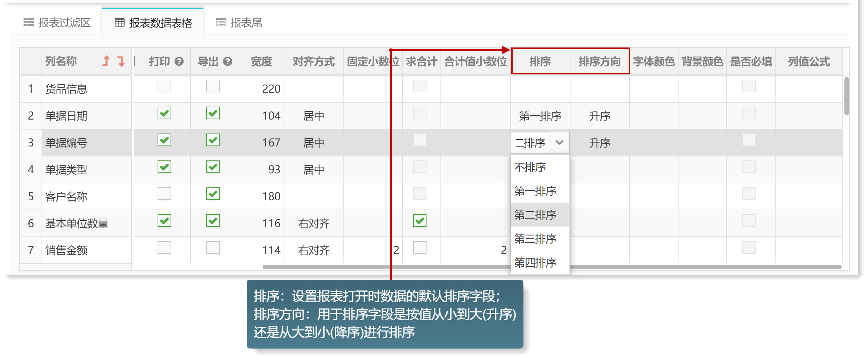Click row number 5 header cell
Image resolution: width=868 pixels, height=357 pixels.
point(31,197)
